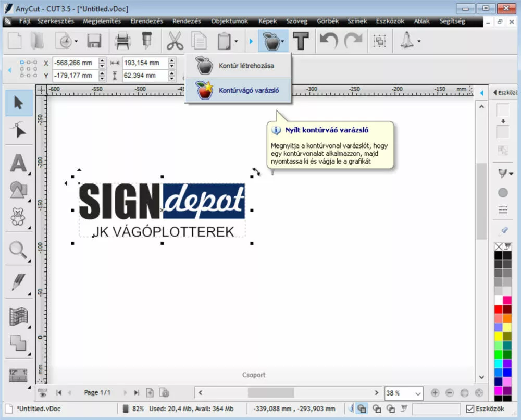Expand the contour apple tool dropdown arrow

pos(283,41)
